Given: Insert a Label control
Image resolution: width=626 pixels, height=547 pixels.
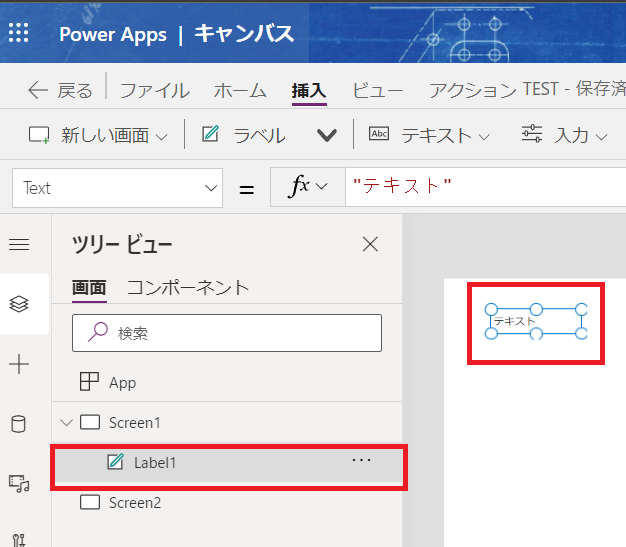Looking at the screenshot, I should coord(244,135).
